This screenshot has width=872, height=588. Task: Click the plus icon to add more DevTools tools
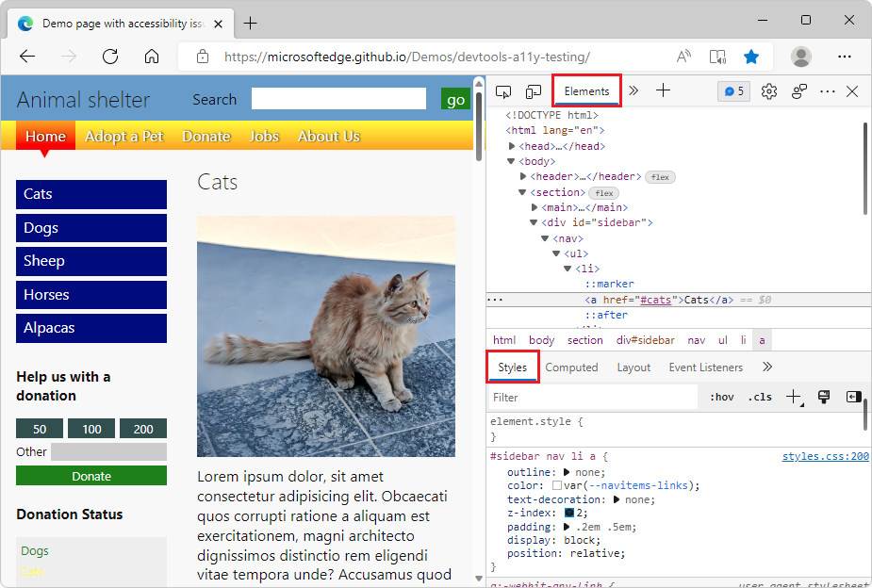tap(663, 91)
